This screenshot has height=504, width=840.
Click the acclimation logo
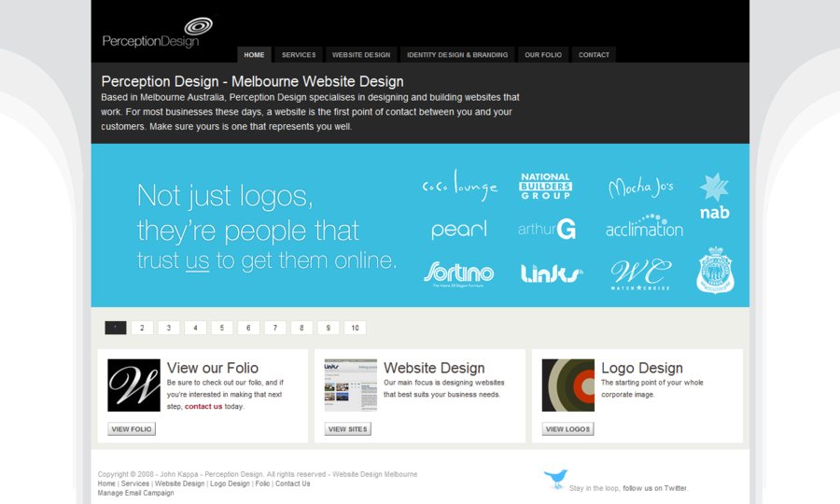coord(644,226)
